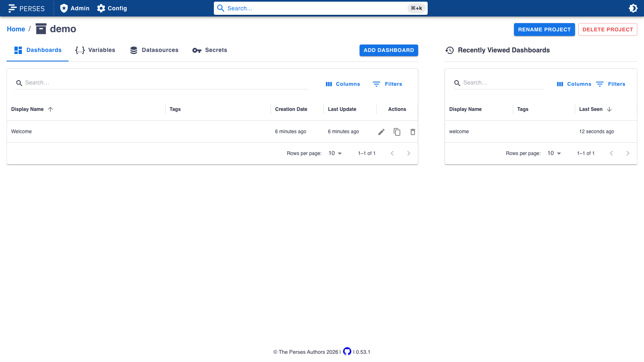Focus the dashboards table search field

162,83
